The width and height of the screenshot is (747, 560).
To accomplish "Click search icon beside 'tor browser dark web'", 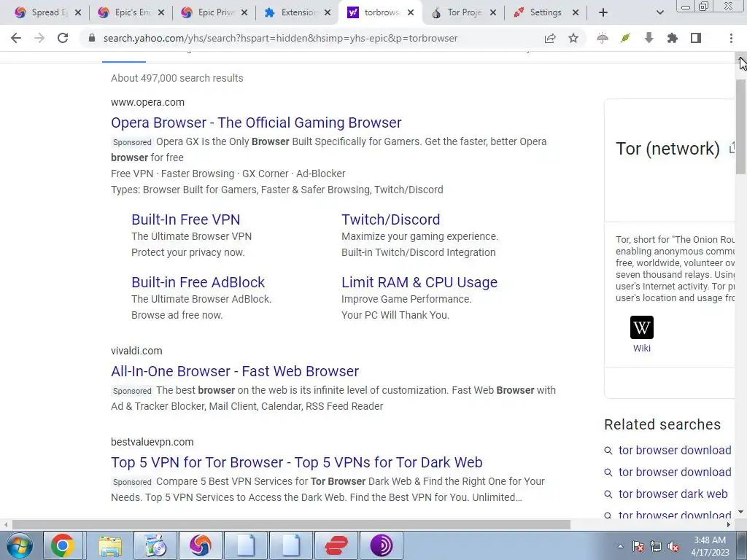I will point(608,494).
